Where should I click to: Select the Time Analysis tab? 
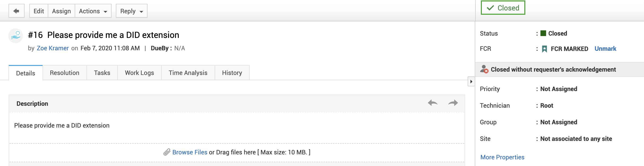pos(188,73)
